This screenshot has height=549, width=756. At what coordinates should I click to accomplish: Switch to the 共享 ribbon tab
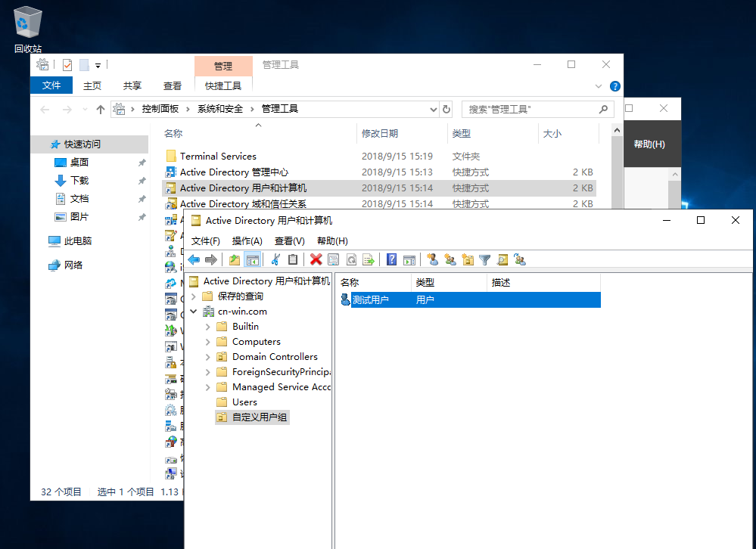point(132,85)
